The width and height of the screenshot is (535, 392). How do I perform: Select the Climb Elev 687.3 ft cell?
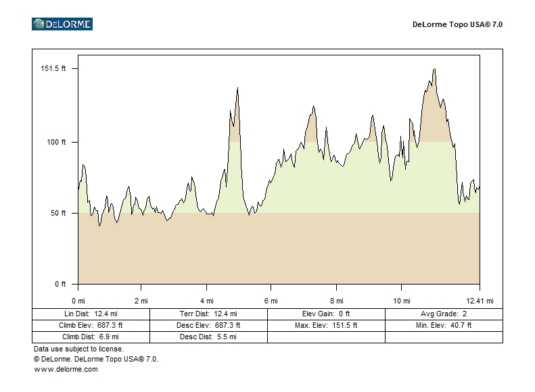coord(91,325)
